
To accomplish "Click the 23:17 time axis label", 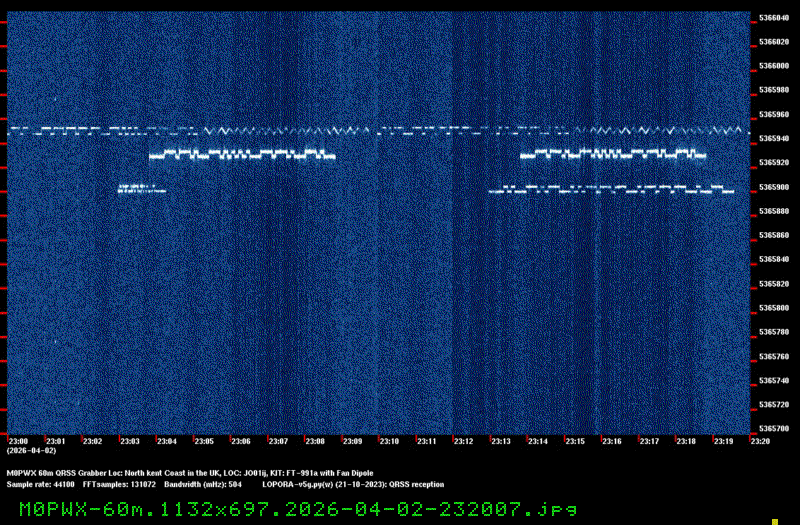I will click(x=649, y=441).
